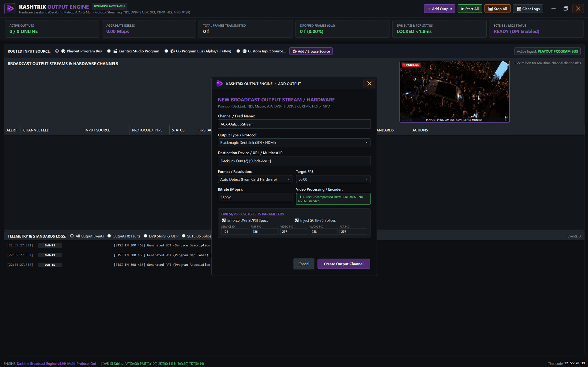
Task: Click the Kashtrix logo icon in title bar
Action: point(10,9)
